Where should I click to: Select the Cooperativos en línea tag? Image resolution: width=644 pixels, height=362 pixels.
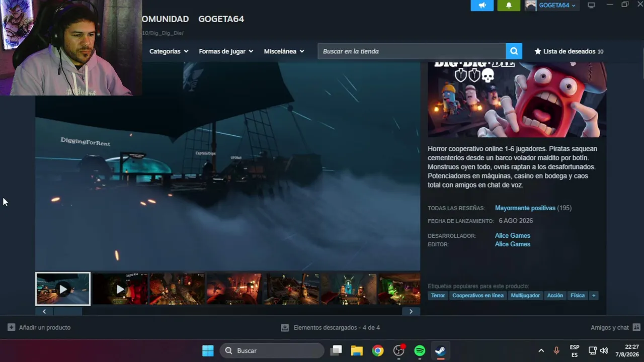(478, 296)
